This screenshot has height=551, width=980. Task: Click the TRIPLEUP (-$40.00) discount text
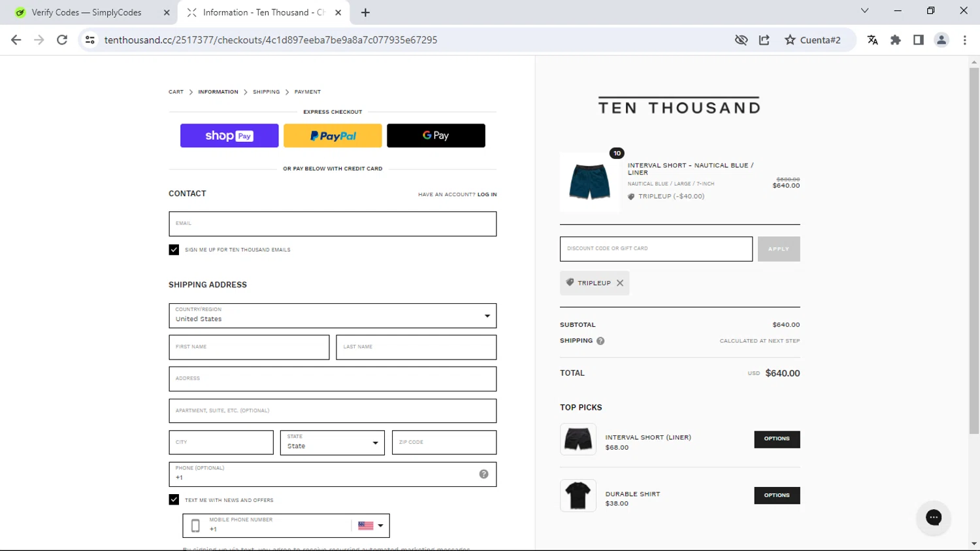672,196
